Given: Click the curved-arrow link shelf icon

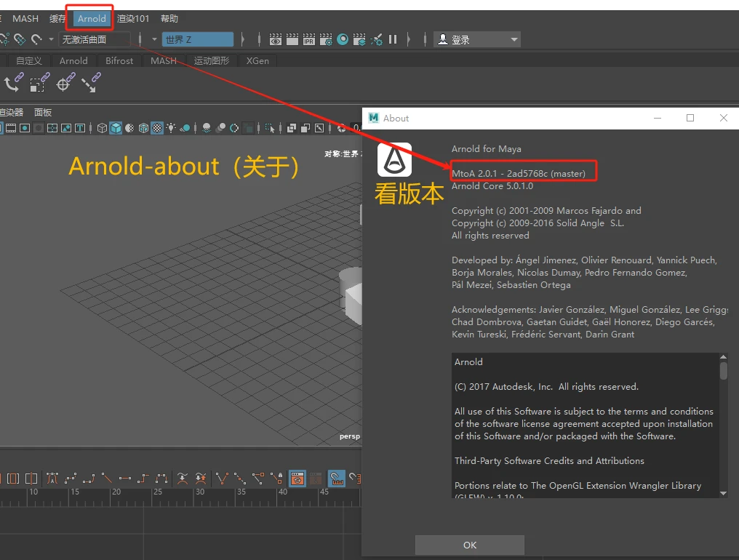Looking at the screenshot, I should pyautogui.click(x=14, y=82).
